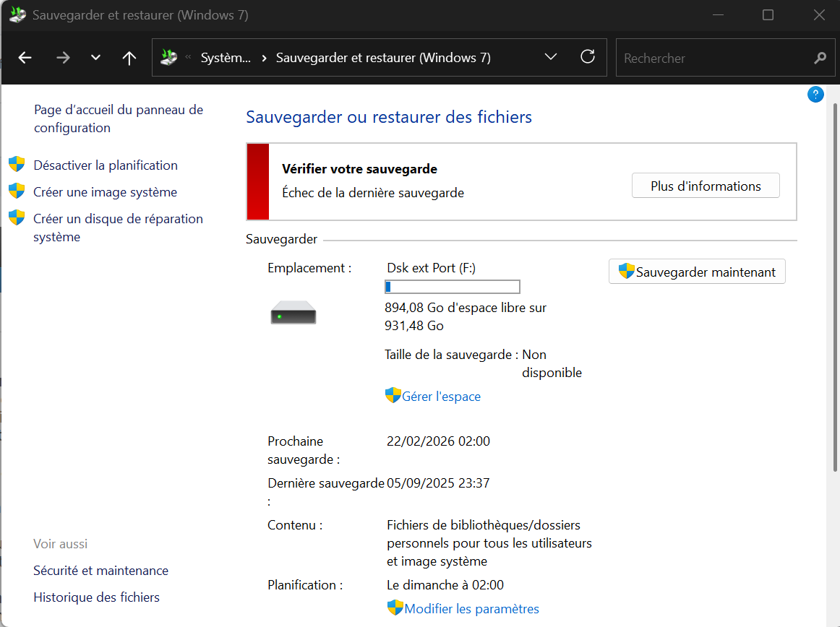The image size is (840, 627).
Task: Click the magnifier search icon
Action: click(x=820, y=58)
